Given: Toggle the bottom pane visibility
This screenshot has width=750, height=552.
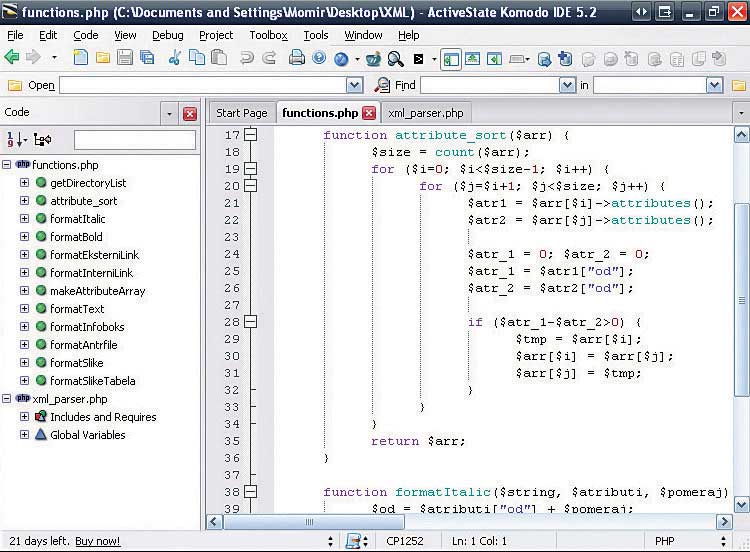Looking at the screenshot, I should [x=473, y=59].
